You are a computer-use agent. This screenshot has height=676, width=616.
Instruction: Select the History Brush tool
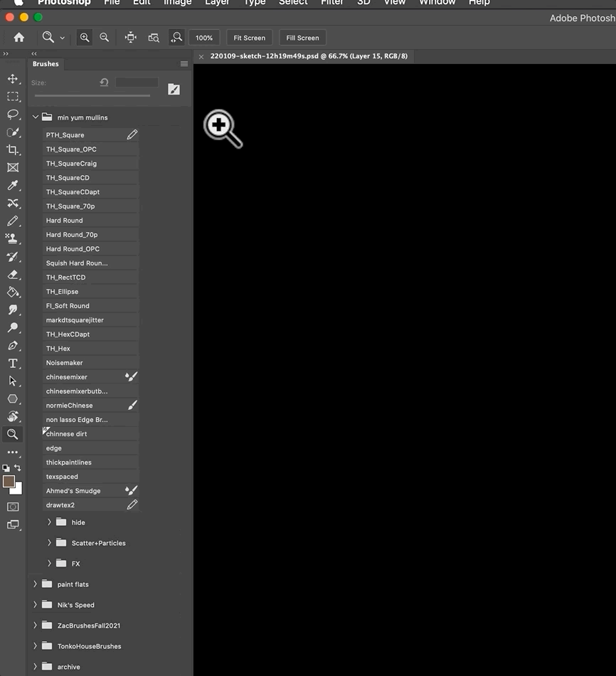[x=13, y=256]
